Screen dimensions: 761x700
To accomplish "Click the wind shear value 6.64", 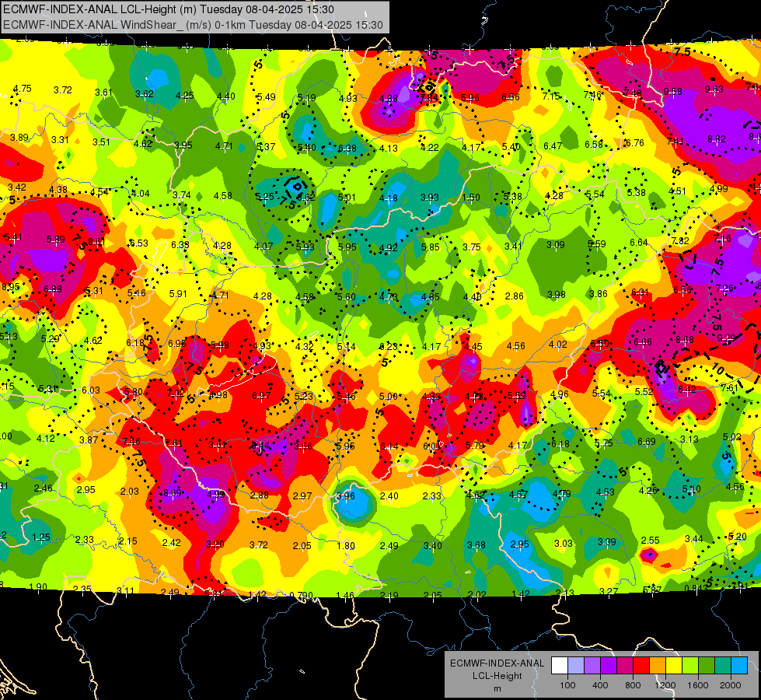I will 639,243.
